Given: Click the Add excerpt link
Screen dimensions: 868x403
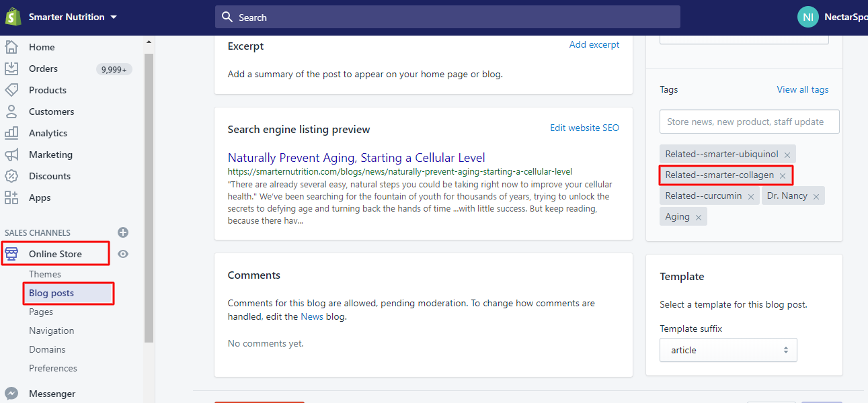Looking at the screenshot, I should coord(594,44).
